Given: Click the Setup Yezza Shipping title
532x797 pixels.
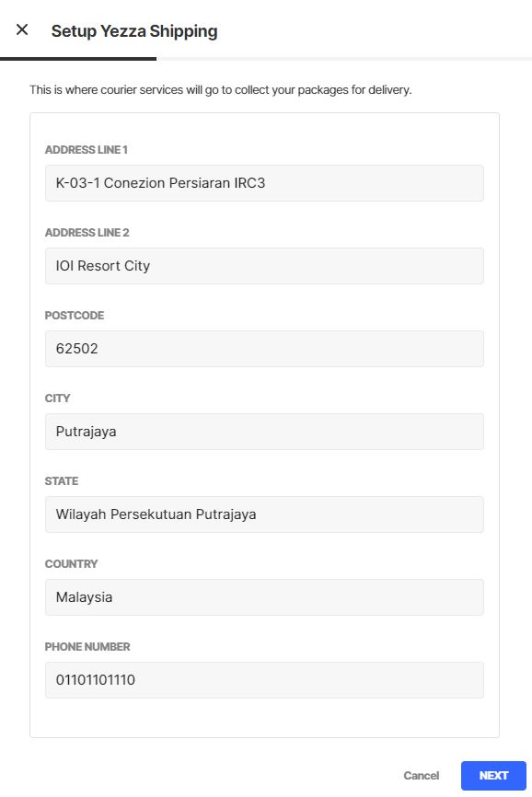Looking at the screenshot, I should (134, 31).
